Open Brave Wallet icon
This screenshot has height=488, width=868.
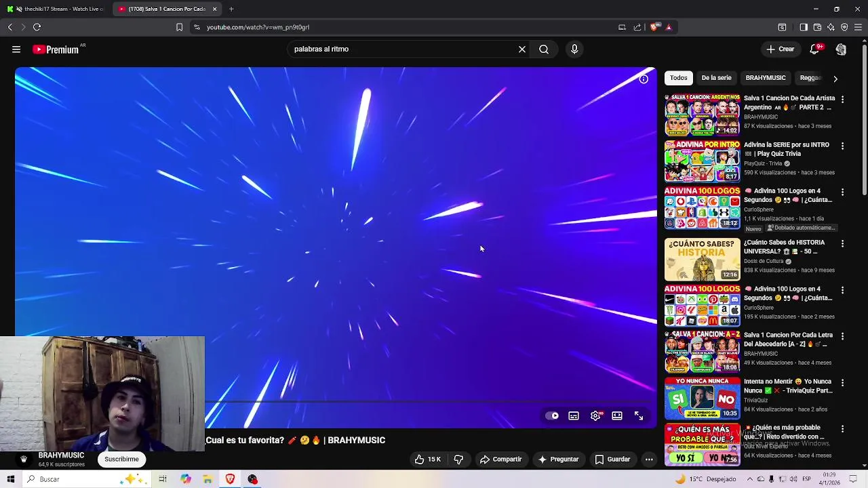click(817, 27)
